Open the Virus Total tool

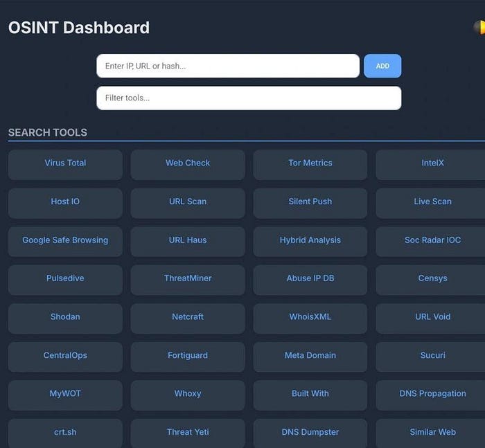point(65,165)
